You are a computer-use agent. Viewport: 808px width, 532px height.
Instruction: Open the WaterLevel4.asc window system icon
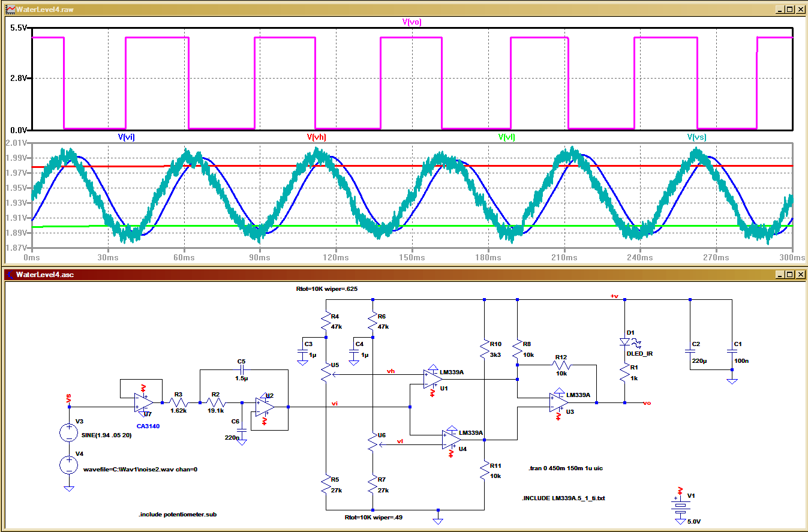pyautogui.click(x=10, y=275)
